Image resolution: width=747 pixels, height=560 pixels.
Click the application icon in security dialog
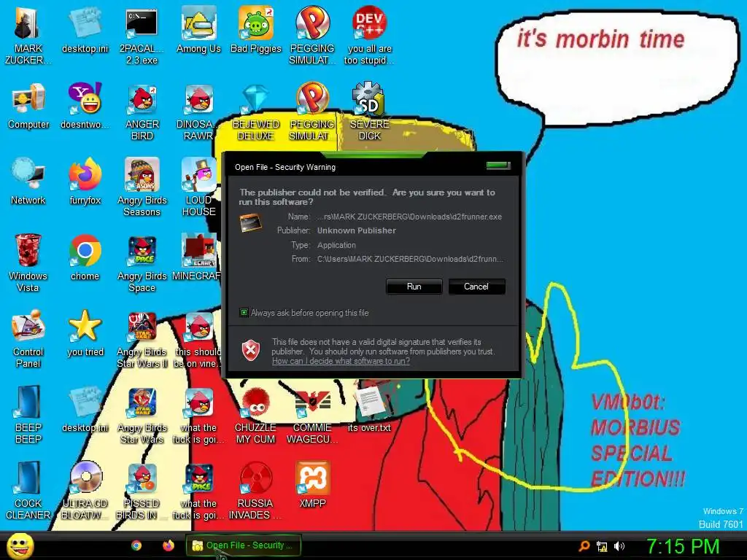pyautogui.click(x=251, y=223)
